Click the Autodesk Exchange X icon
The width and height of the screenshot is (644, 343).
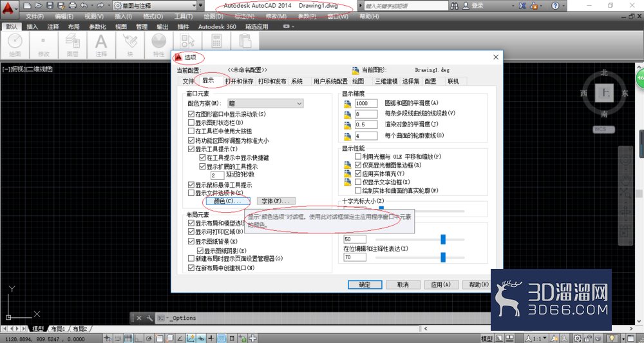522,6
